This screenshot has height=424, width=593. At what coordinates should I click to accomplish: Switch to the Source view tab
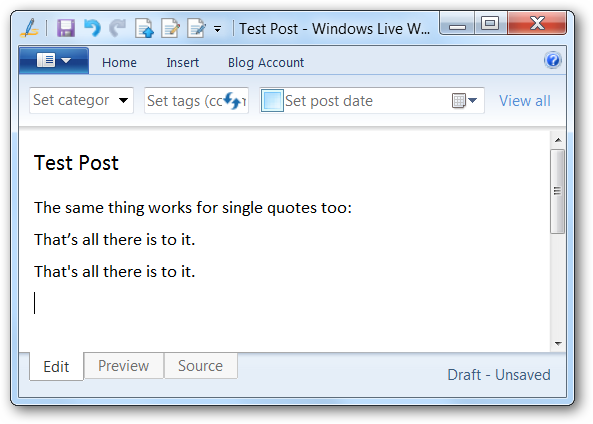pos(200,366)
